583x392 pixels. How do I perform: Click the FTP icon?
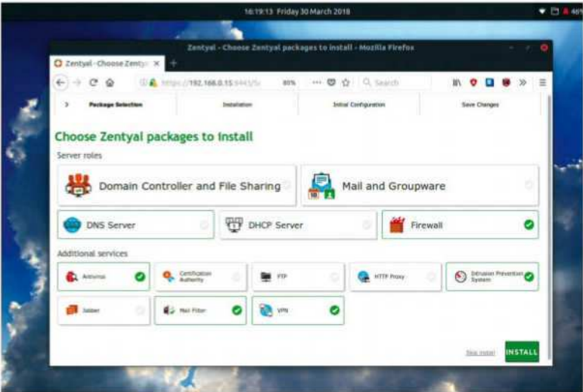pyautogui.click(x=266, y=276)
